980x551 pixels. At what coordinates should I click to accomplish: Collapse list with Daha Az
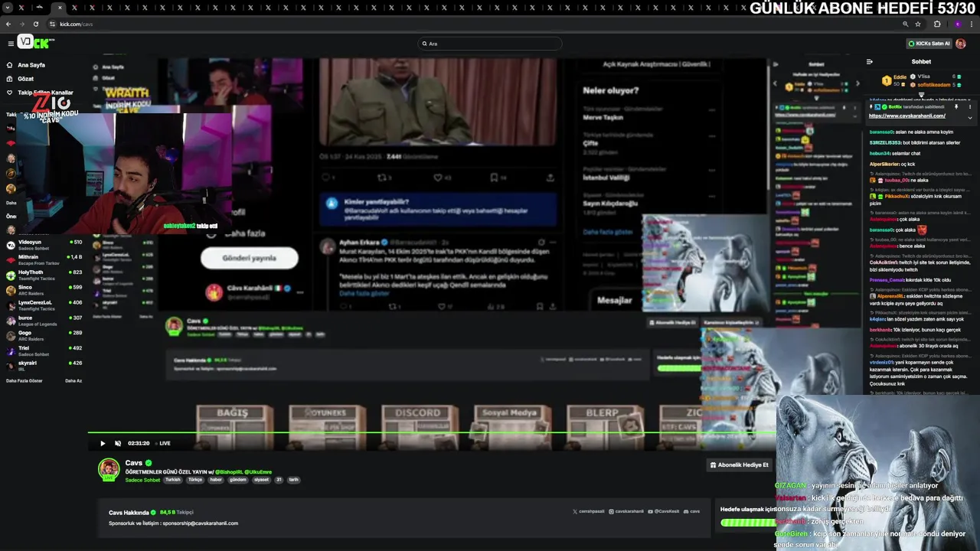tap(73, 380)
